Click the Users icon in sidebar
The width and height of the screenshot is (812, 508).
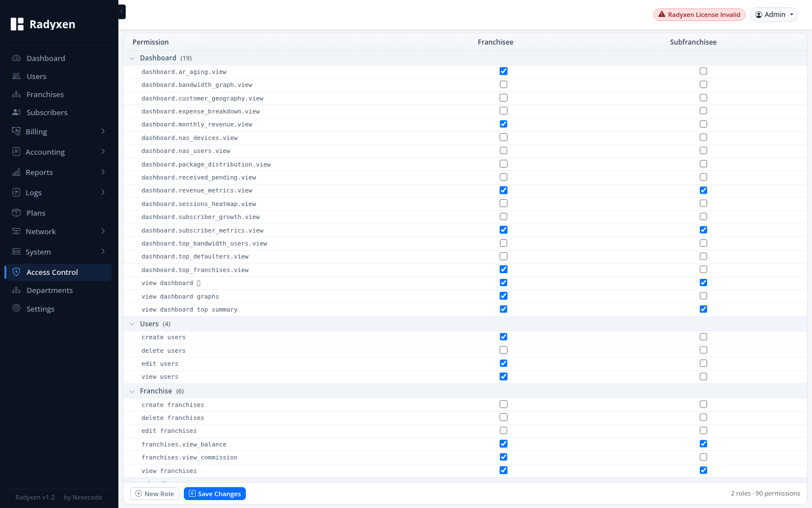(x=16, y=76)
